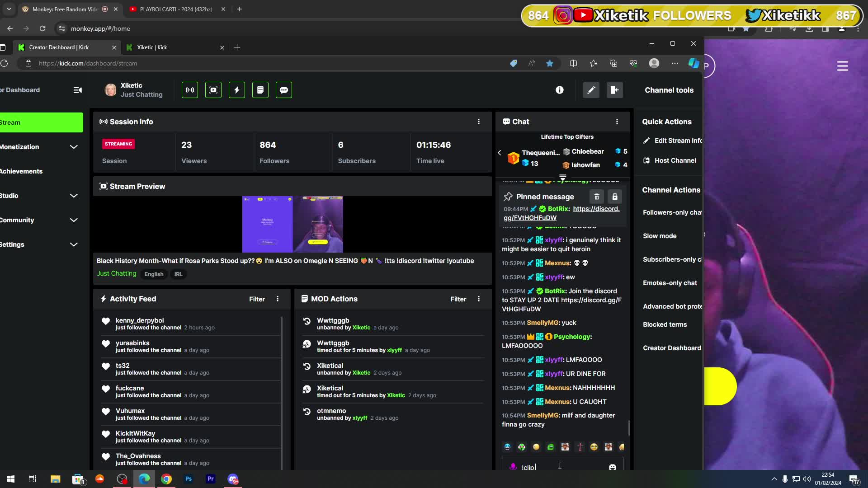Delete the pinned message with the trash icon
Screen dimensions: 868x488
(x=596, y=196)
